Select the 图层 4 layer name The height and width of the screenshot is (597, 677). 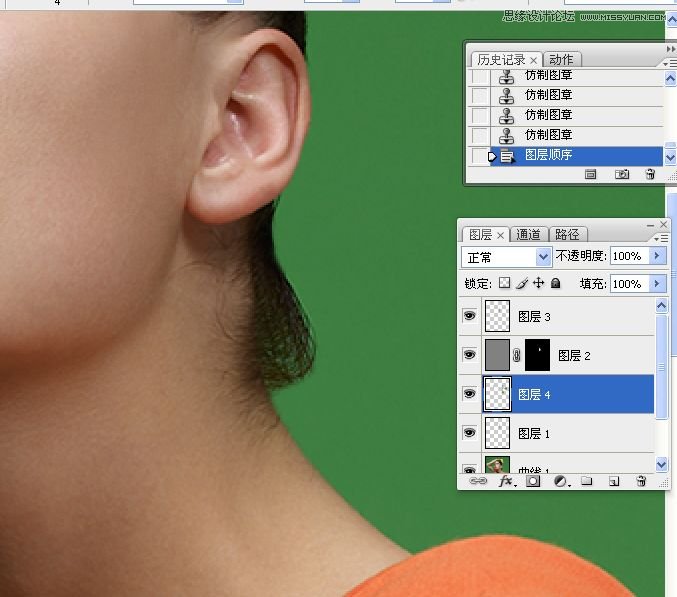pyautogui.click(x=534, y=395)
